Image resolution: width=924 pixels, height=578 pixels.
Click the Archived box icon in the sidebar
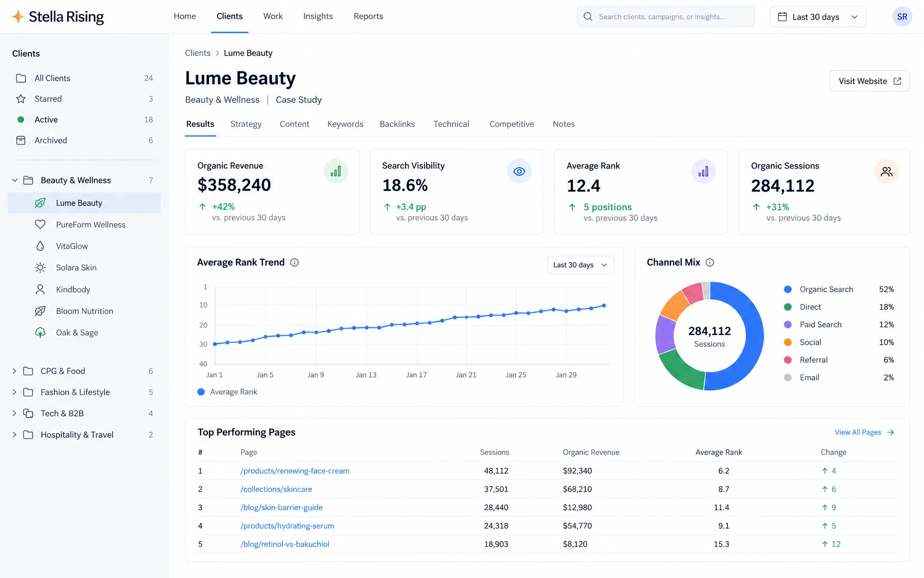(21, 140)
